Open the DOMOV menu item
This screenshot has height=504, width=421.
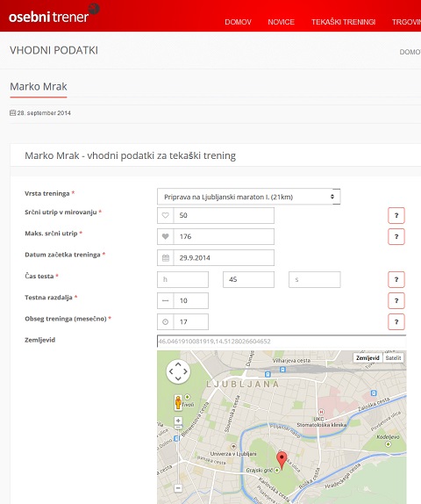click(x=238, y=22)
